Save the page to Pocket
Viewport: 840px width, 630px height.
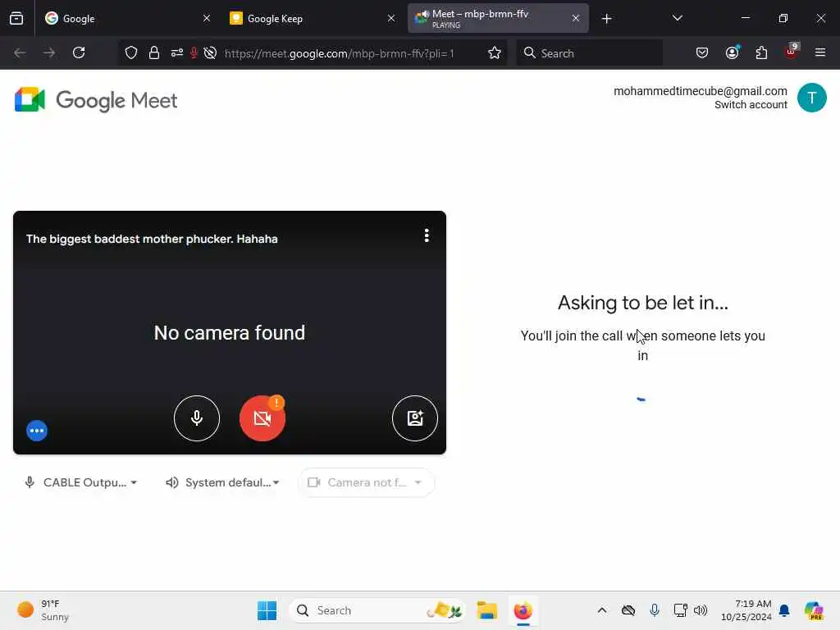[x=702, y=52]
